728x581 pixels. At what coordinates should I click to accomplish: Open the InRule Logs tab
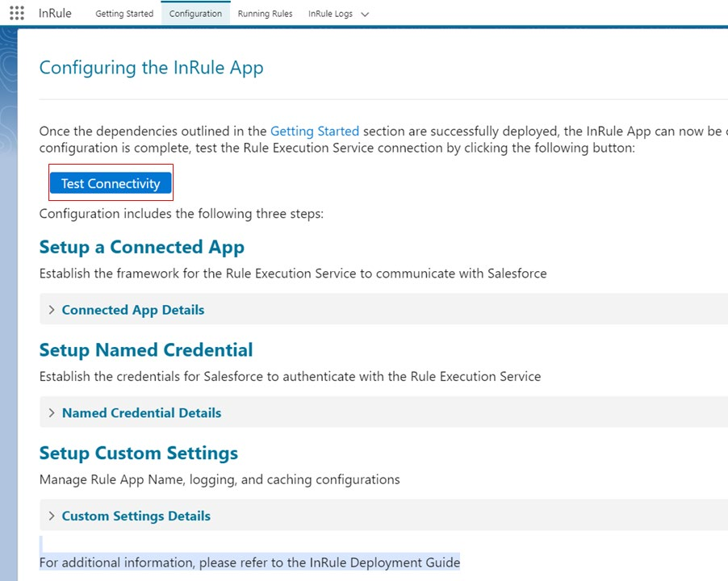pos(330,14)
